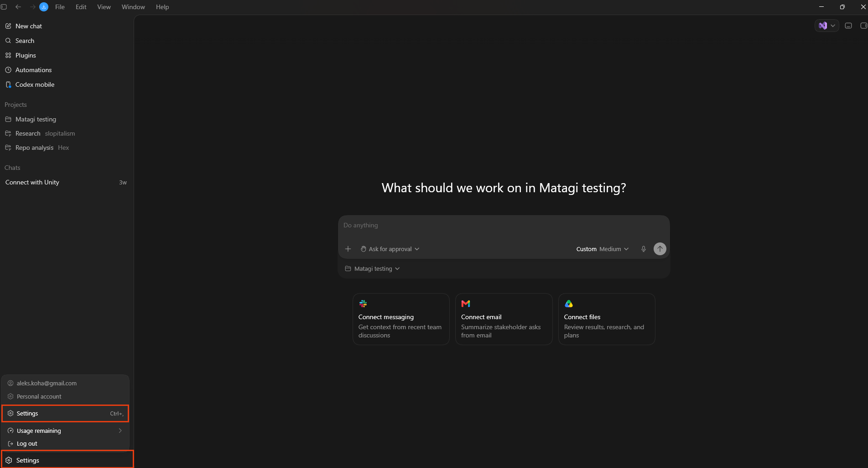
Task: Open the Plugins page
Action: pyautogui.click(x=67, y=55)
